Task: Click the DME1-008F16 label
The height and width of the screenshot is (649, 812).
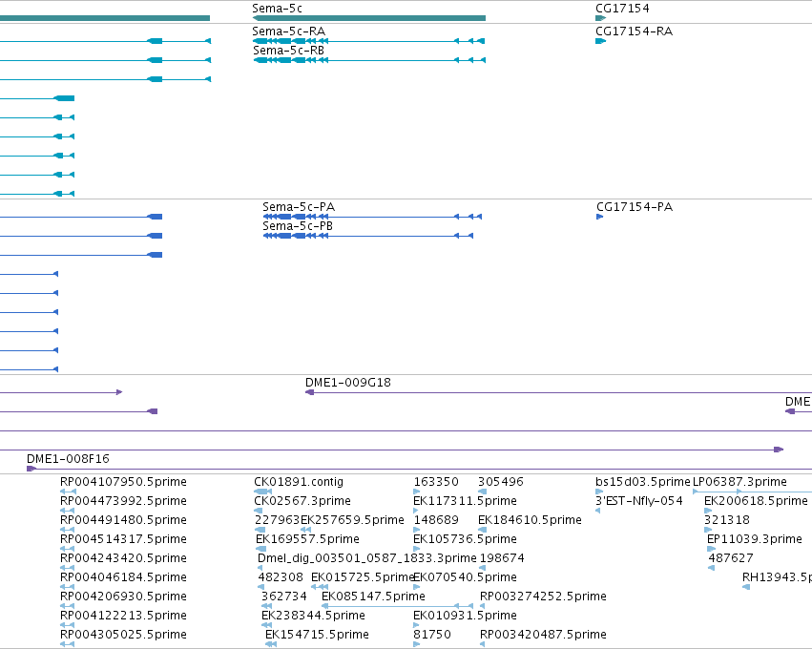Action: coord(68,458)
